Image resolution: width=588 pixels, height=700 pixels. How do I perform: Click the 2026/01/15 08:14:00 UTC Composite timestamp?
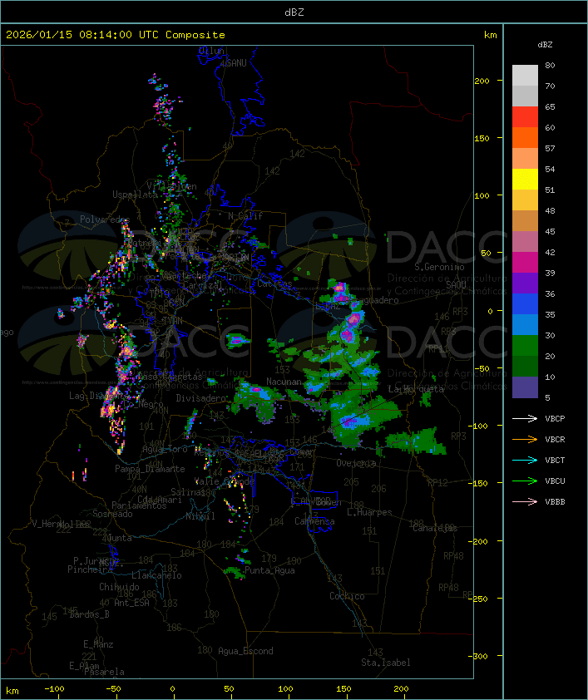116,35
